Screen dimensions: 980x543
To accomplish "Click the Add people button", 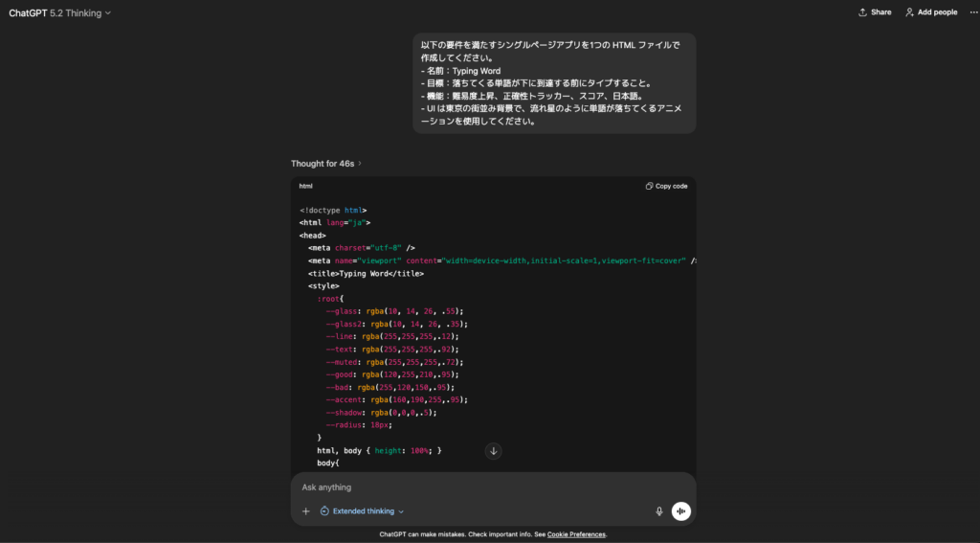I will coord(931,12).
